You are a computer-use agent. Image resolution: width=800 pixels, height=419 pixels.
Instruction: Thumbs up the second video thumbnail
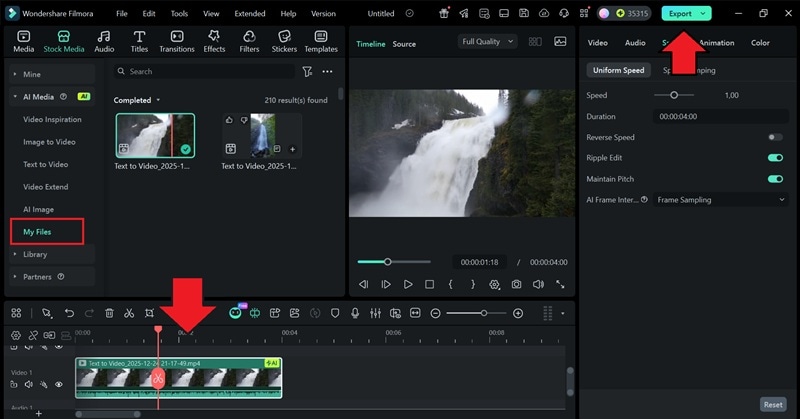(229, 120)
